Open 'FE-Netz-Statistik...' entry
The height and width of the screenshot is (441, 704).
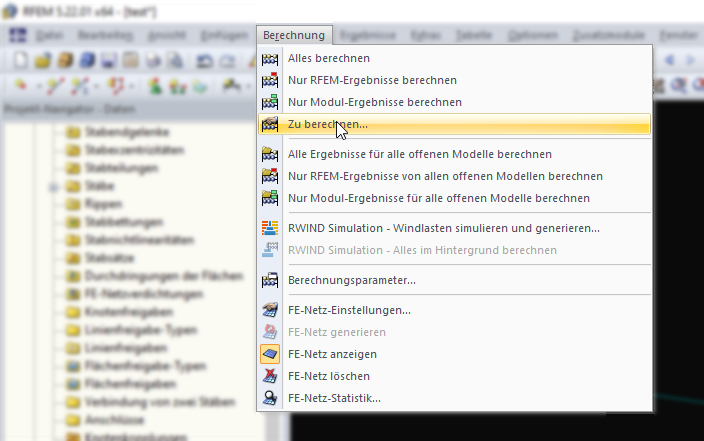pyautogui.click(x=454, y=398)
